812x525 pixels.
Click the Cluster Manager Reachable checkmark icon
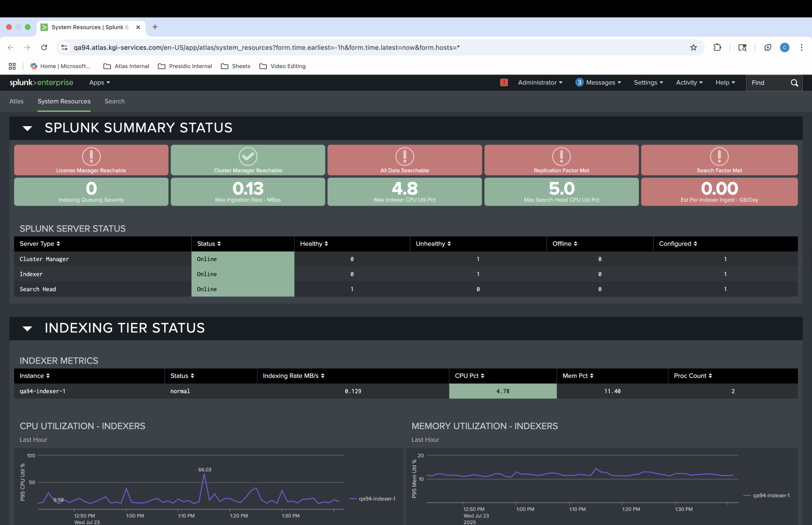[247, 156]
